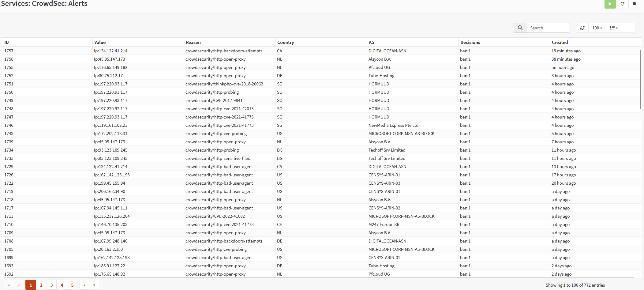Image resolution: width=644 pixels, height=290 pixels.
Task: Click Ip:185.91.127.22 value
Action: pos(110,266)
